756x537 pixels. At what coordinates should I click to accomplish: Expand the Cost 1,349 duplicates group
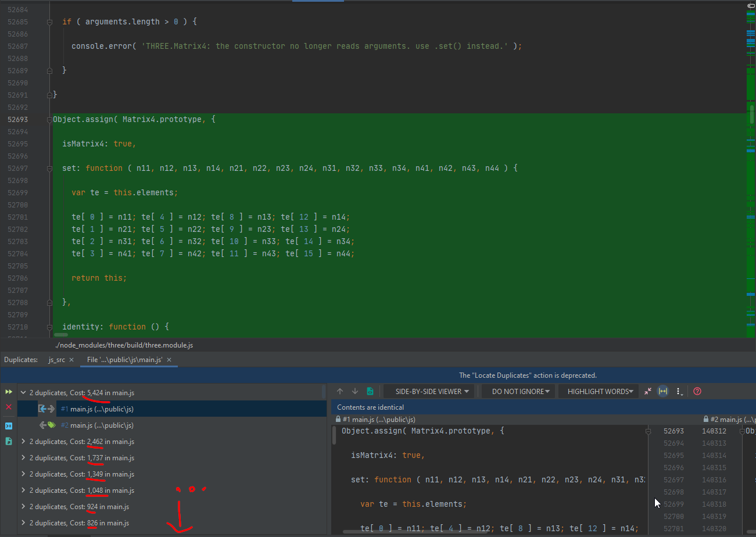point(23,474)
